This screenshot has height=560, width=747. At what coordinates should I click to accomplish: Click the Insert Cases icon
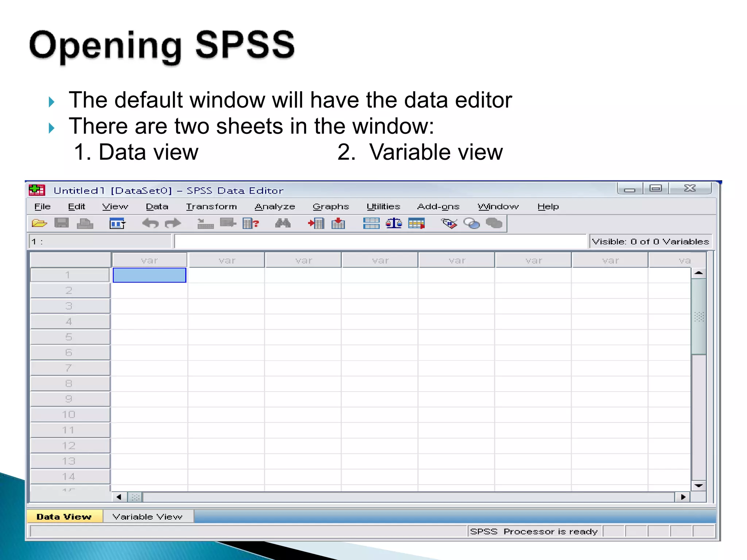point(316,223)
